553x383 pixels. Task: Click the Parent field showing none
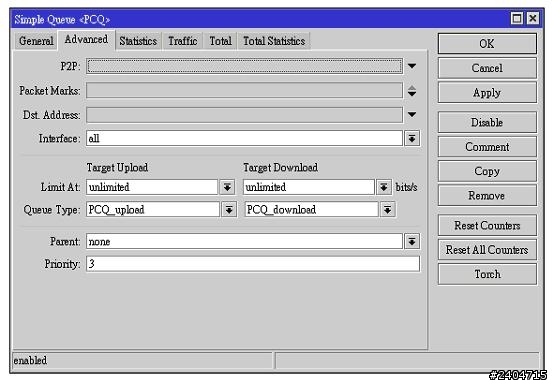click(x=244, y=242)
